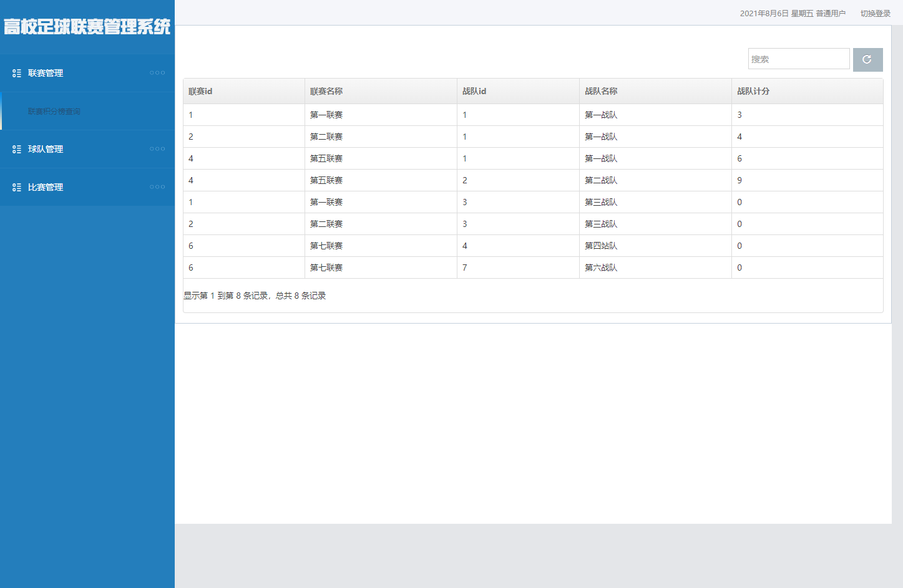Click the list icon beside 联赛管理
903x588 pixels.
click(x=17, y=74)
